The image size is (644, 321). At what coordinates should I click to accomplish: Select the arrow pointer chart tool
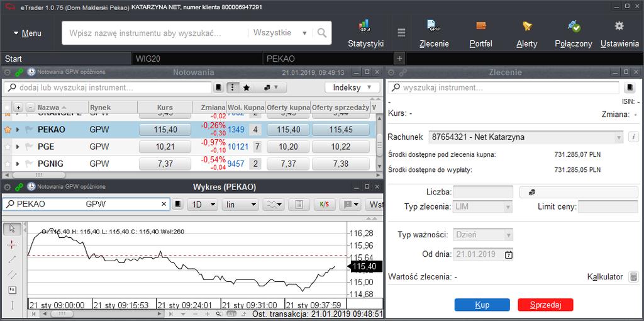[12, 228]
